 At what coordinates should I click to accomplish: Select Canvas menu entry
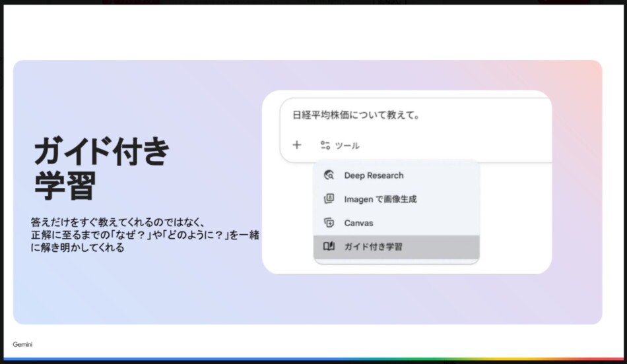[396, 223]
